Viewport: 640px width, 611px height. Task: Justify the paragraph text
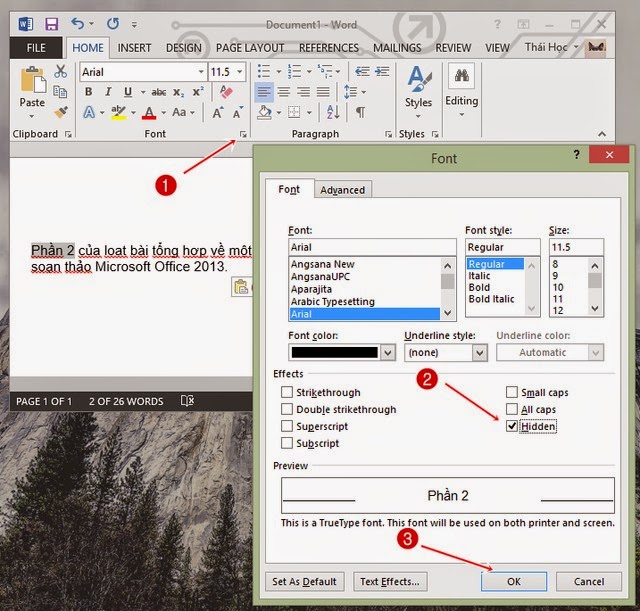pyautogui.click(x=323, y=92)
